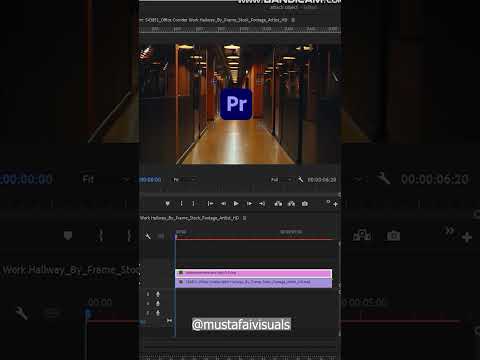Click the Lift button
The height and width of the screenshot is (360, 480).
tap(278, 203)
